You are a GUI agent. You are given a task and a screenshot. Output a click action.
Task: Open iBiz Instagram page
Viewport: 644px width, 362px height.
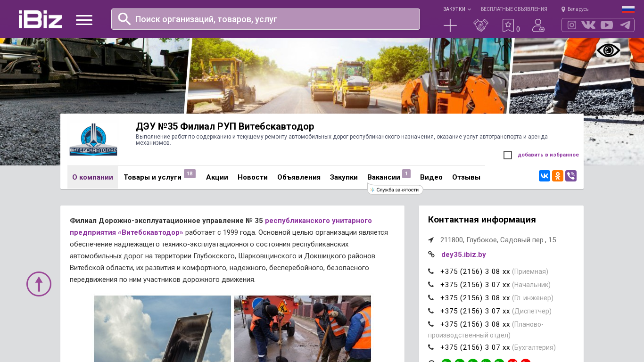click(x=572, y=25)
